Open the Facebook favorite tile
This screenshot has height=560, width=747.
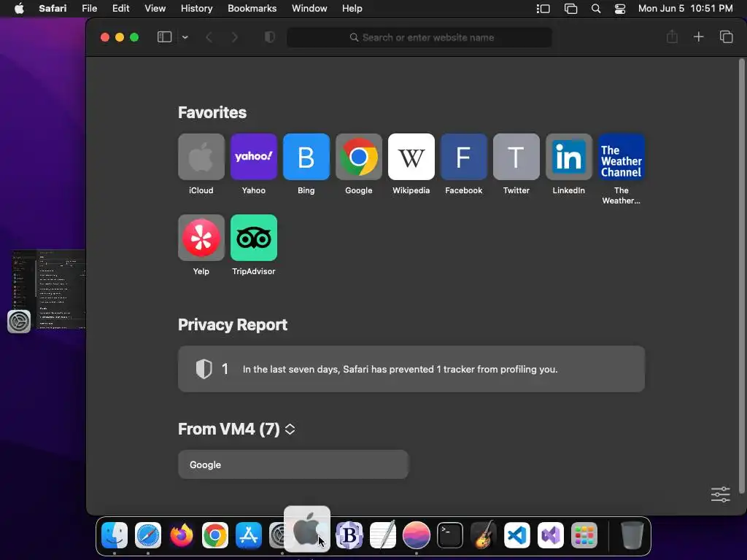coord(463,157)
